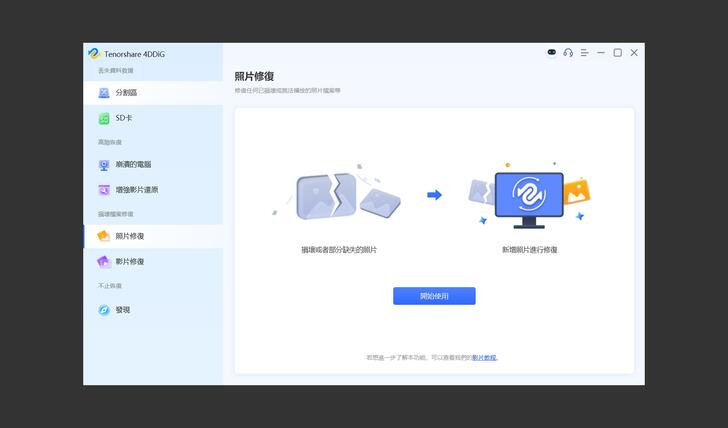The image size is (728, 428).
Task: Open the 影片教程 video tutorial link
Action: point(484,357)
